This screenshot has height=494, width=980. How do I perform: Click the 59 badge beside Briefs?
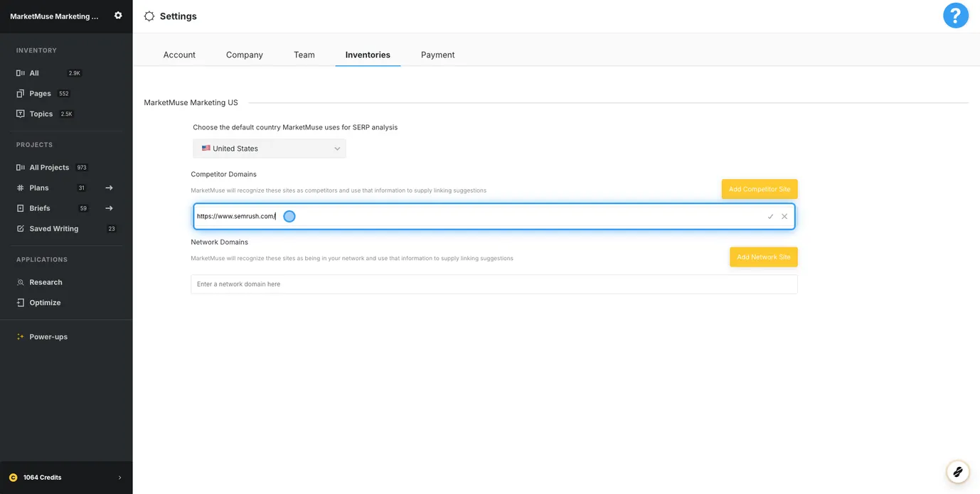(83, 208)
